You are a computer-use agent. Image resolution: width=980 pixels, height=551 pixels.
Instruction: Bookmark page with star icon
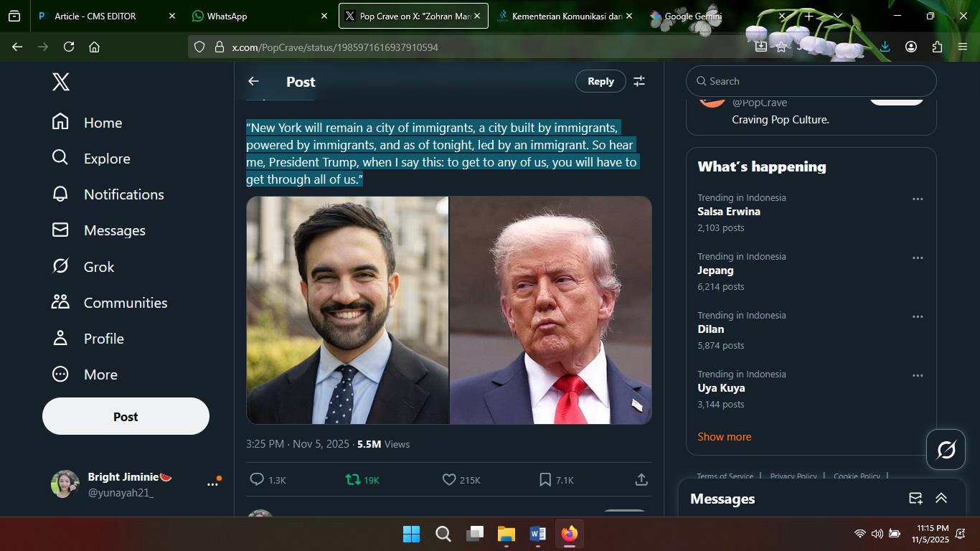[781, 47]
